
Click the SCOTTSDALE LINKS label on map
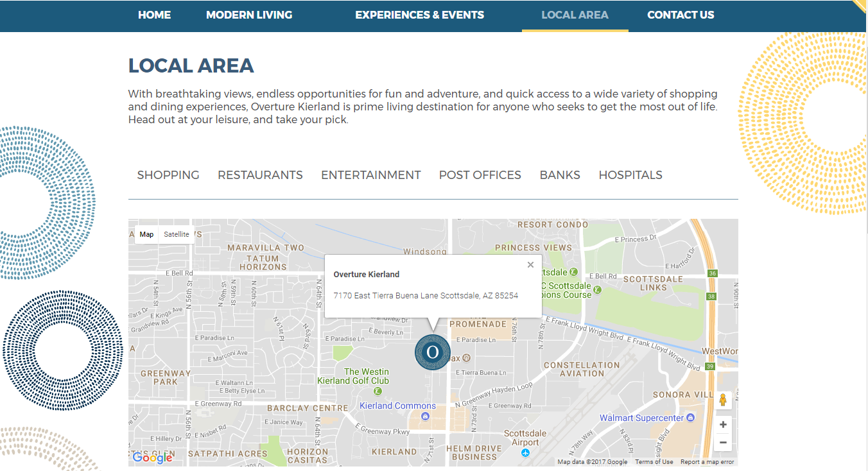tap(654, 284)
